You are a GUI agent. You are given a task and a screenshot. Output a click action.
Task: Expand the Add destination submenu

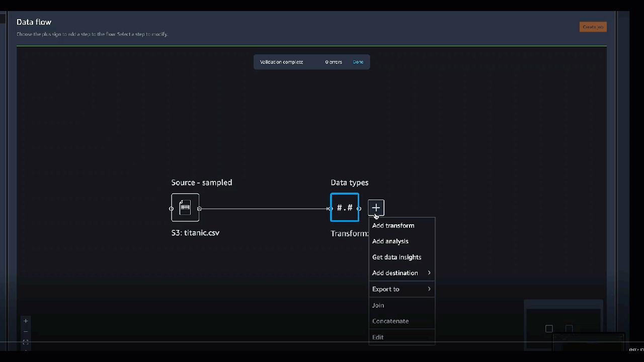click(x=401, y=273)
